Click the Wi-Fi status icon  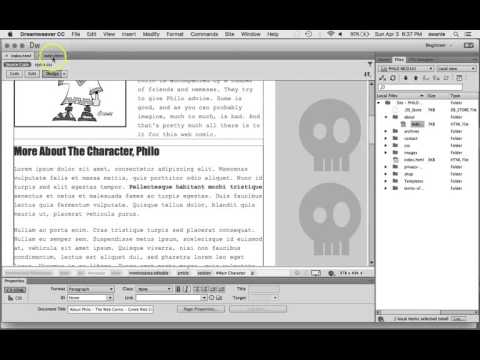coord(330,34)
